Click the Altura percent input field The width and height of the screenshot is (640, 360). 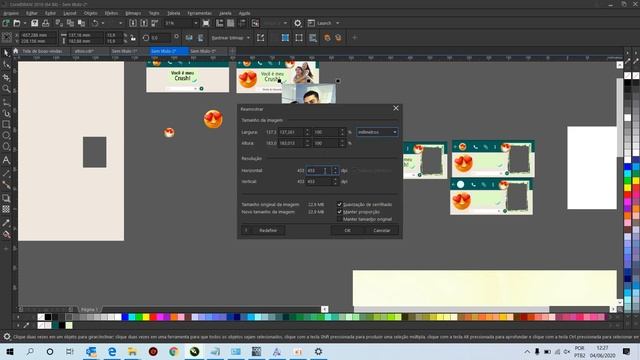point(326,143)
